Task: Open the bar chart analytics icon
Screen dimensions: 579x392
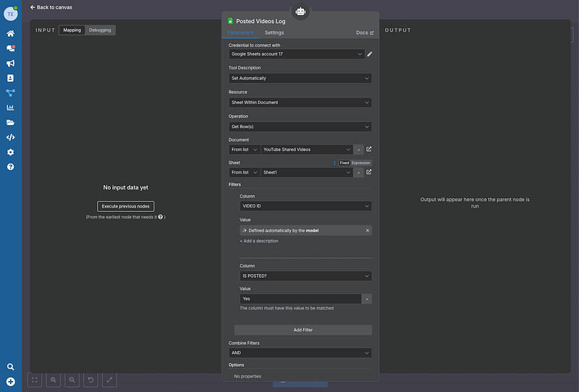Action: click(11, 108)
